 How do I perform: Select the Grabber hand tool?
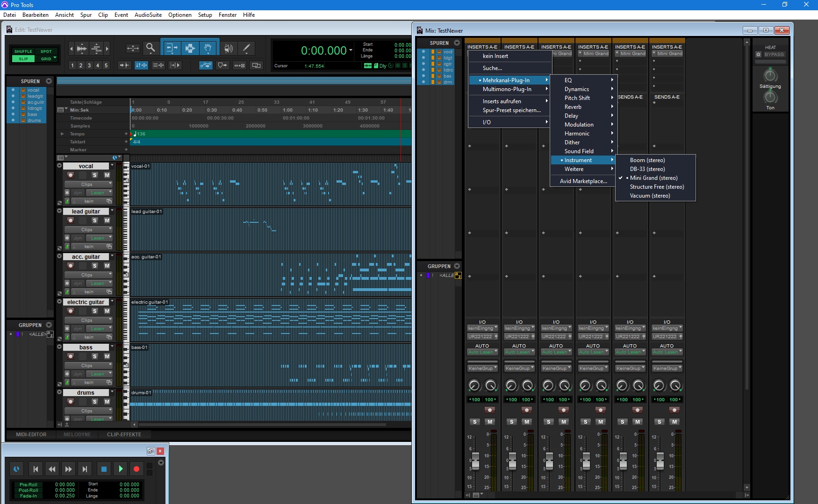point(208,48)
